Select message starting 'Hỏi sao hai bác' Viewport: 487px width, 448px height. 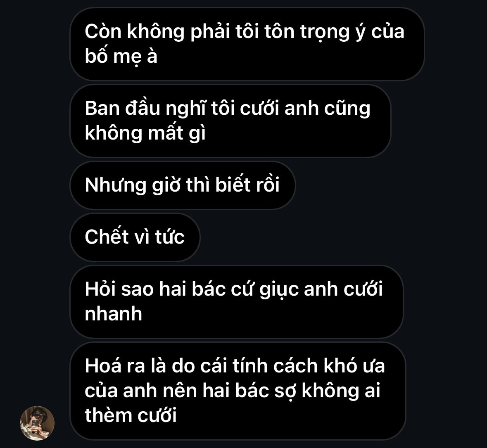point(237,301)
